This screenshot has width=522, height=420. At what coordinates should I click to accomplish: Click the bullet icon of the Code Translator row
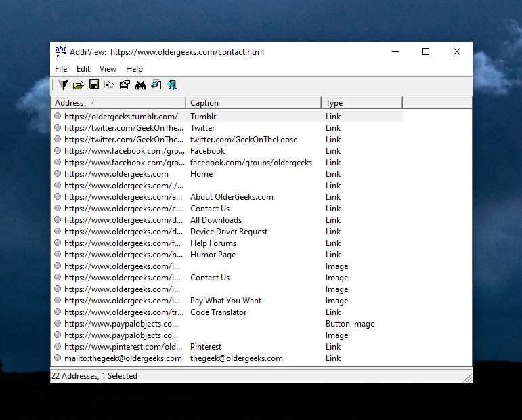pyautogui.click(x=58, y=312)
